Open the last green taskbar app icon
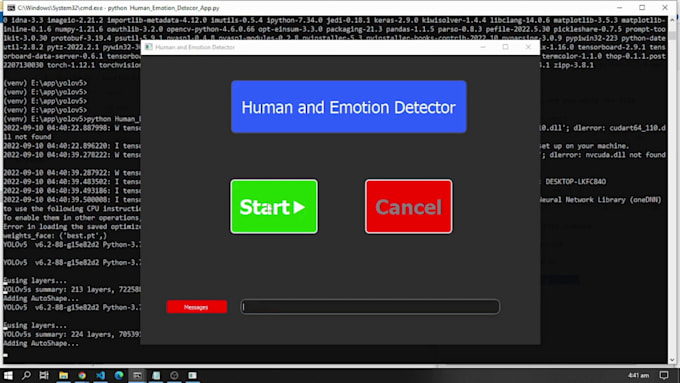 point(193,375)
